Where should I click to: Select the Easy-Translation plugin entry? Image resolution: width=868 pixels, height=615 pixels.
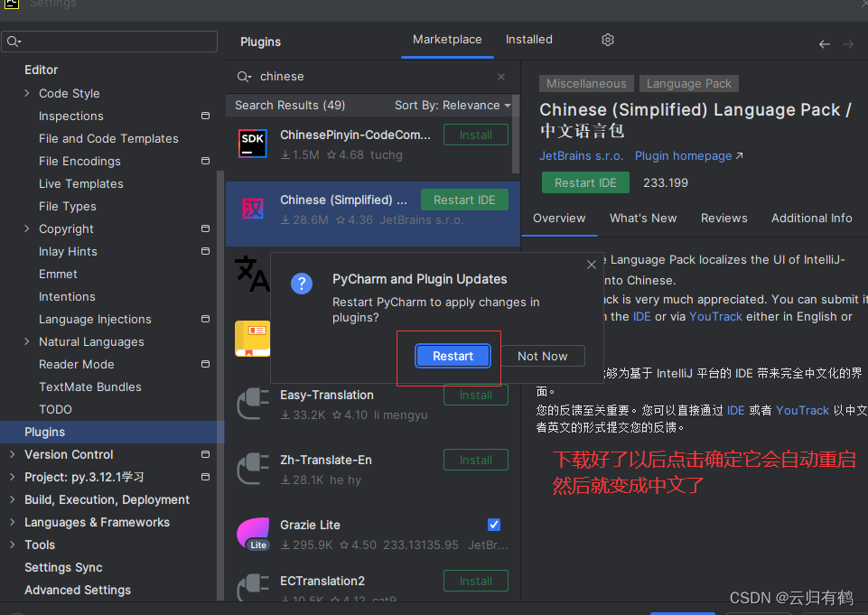[x=372, y=404]
